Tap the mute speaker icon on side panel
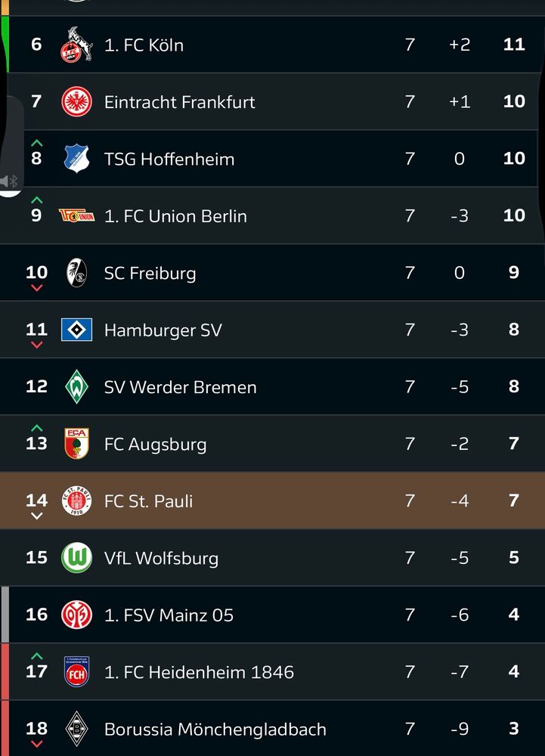545x756 pixels. [x=8, y=181]
